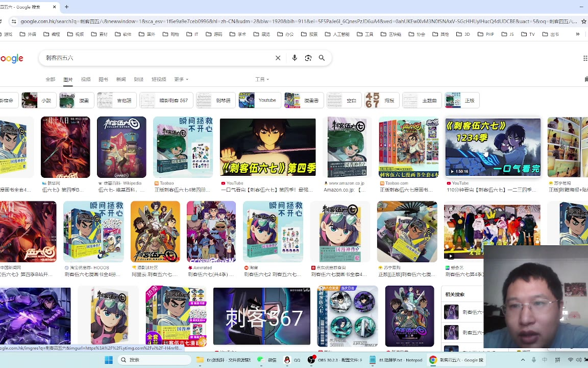The width and height of the screenshot is (588, 368).
Task: Filter images by the 主题曲 chip
Action: pos(422,100)
